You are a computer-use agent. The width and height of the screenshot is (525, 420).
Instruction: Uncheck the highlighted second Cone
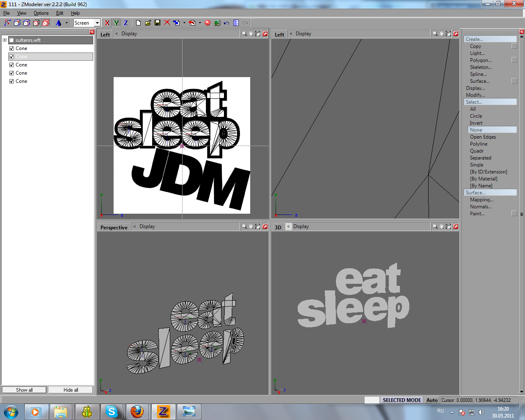pyautogui.click(x=11, y=57)
